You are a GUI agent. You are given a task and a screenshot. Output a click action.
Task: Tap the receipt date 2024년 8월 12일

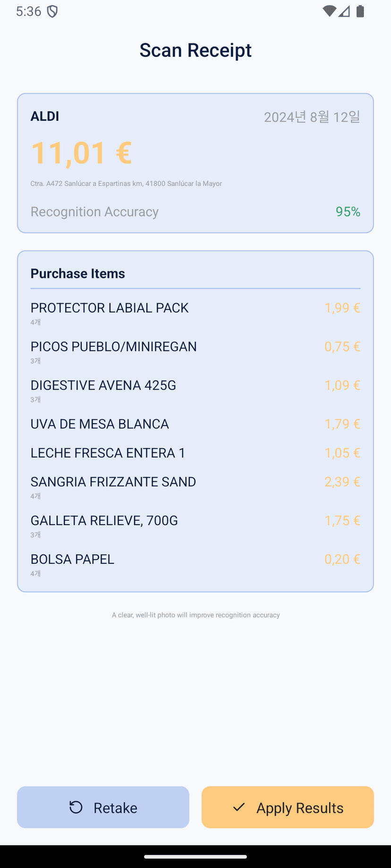coord(312,117)
